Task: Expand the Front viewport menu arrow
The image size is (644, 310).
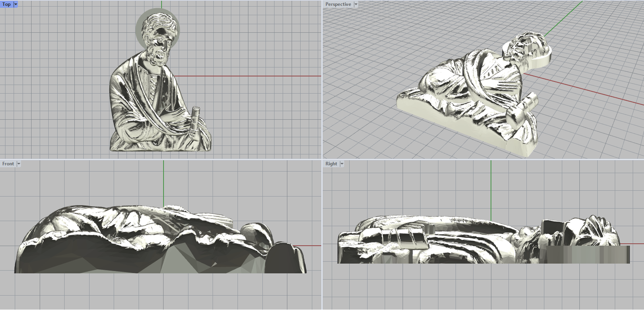Action: [19, 164]
